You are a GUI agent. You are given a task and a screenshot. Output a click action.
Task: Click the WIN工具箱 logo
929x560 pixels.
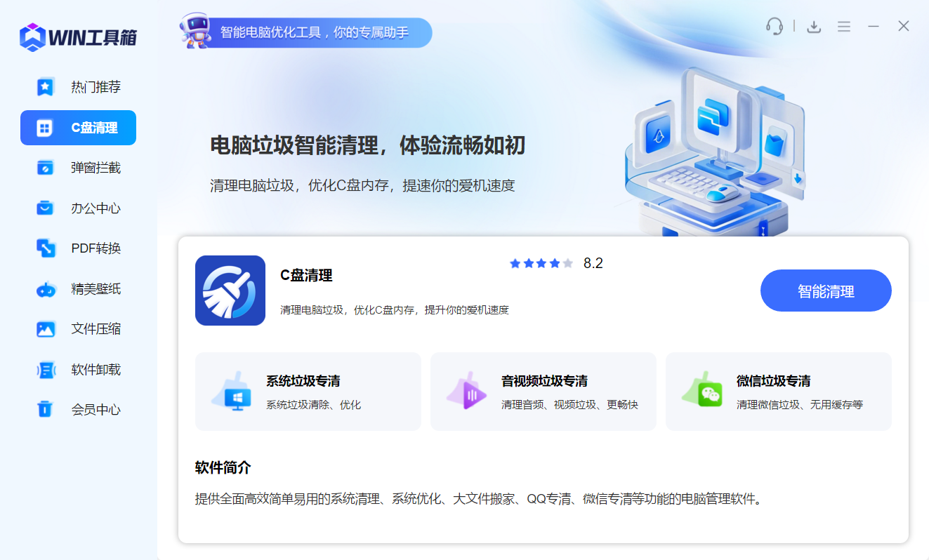point(78,37)
